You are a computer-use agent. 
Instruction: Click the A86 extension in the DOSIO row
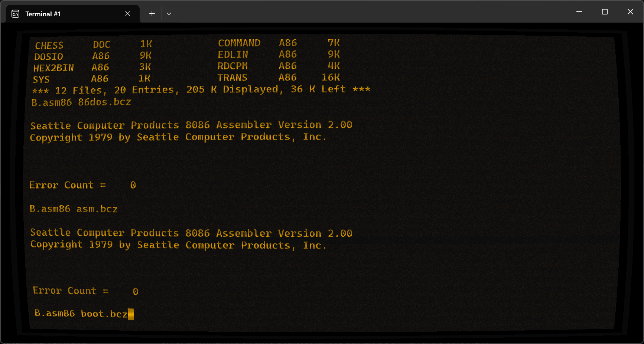[x=101, y=56]
